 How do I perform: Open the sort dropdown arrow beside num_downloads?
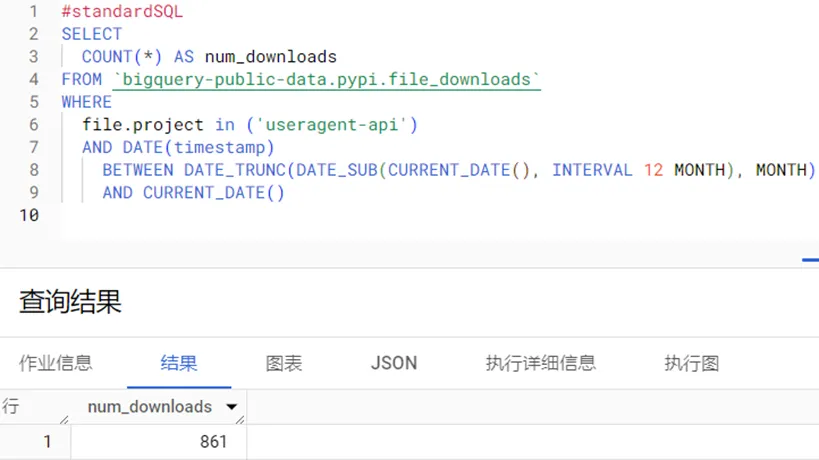point(232,407)
